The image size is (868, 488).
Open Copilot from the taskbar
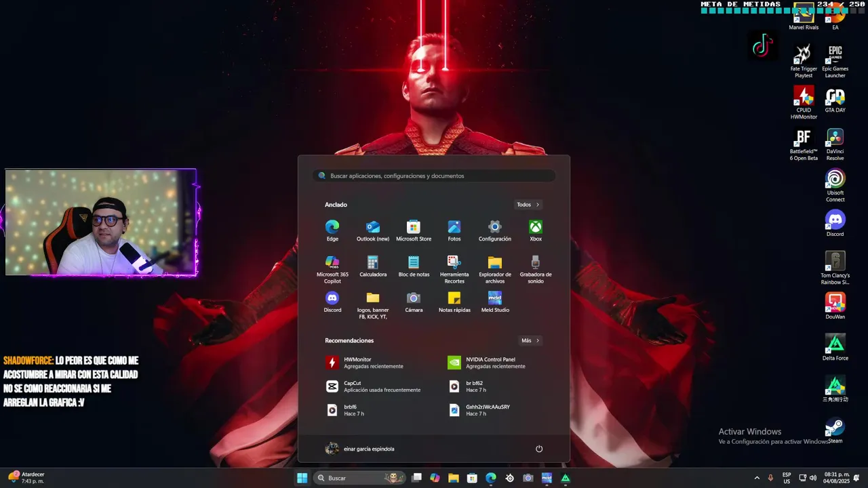(435, 478)
